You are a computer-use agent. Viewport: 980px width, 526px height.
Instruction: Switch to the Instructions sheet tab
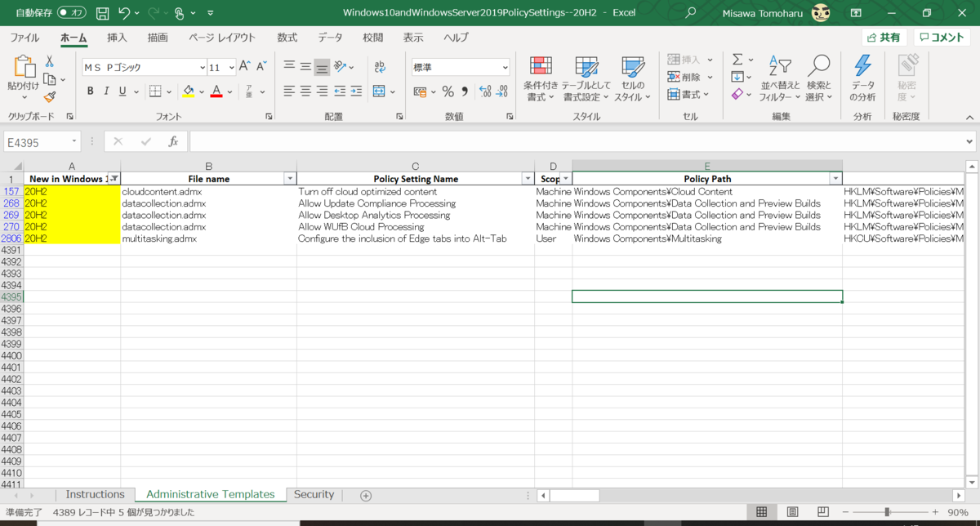click(95, 495)
